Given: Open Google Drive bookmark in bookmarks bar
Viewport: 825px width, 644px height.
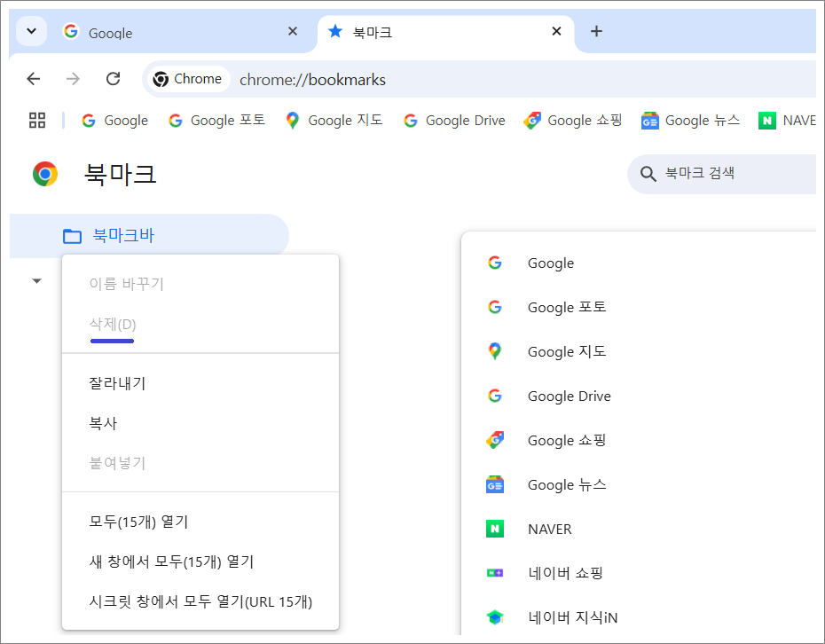Looking at the screenshot, I should pyautogui.click(x=454, y=121).
